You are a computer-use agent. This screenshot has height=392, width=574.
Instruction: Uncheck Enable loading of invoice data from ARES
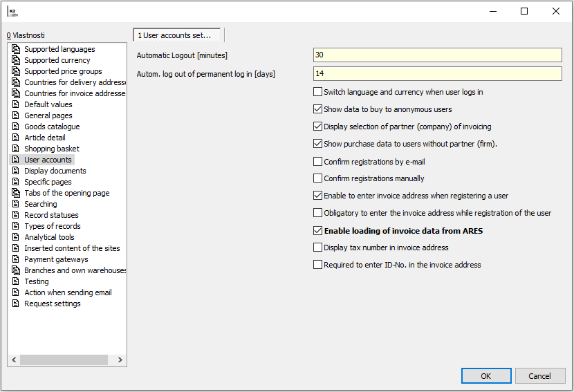(x=318, y=231)
